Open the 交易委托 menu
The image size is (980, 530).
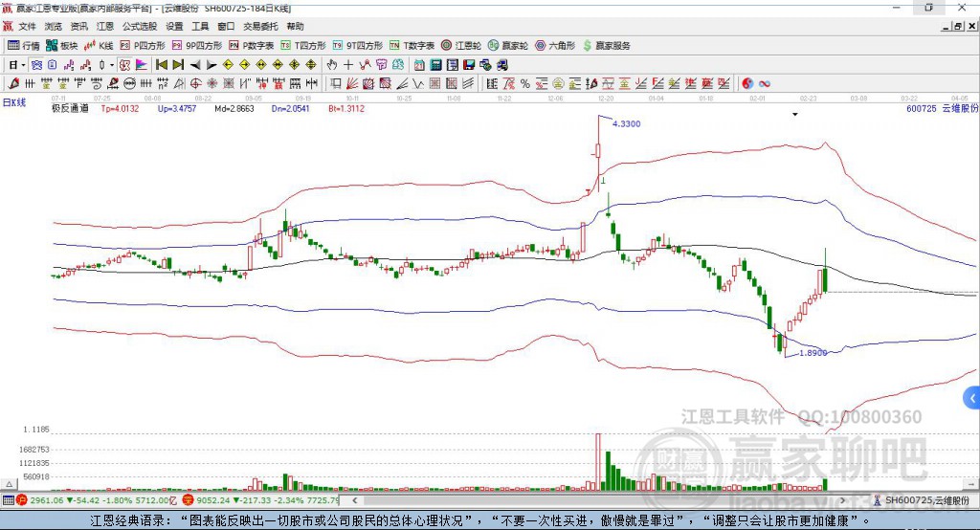[260, 26]
